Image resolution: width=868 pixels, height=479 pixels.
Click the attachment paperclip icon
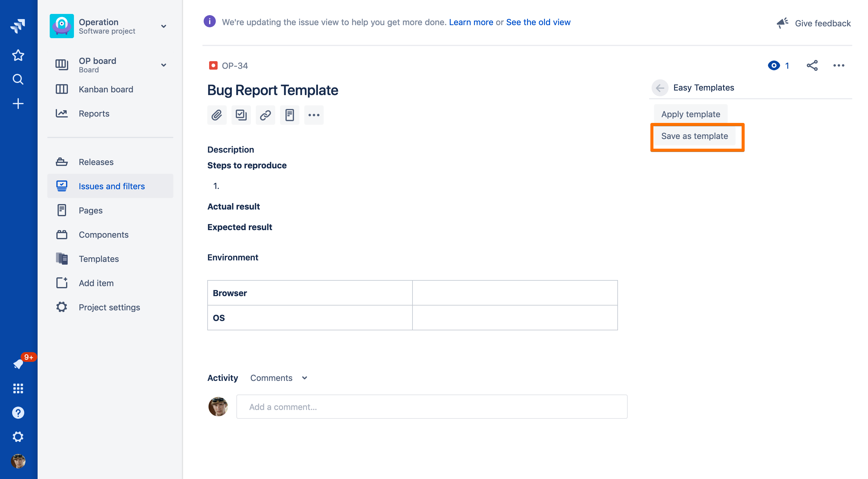pos(217,115)
